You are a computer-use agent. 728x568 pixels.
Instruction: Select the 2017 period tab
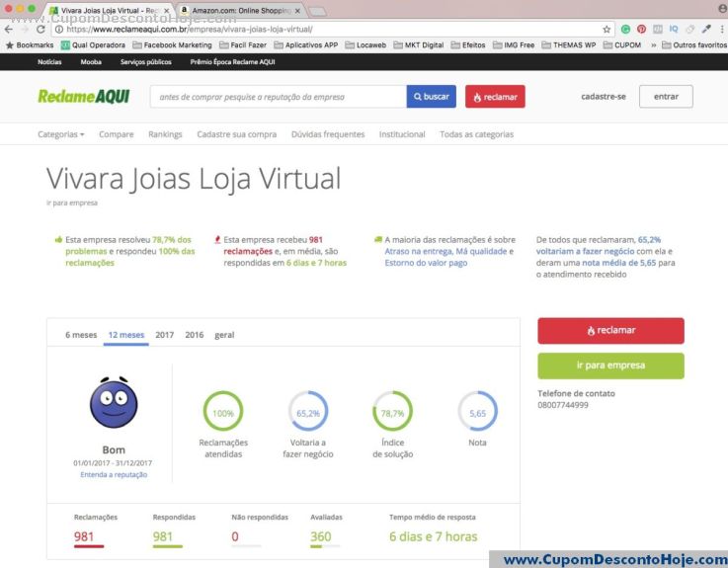point(164,335)
